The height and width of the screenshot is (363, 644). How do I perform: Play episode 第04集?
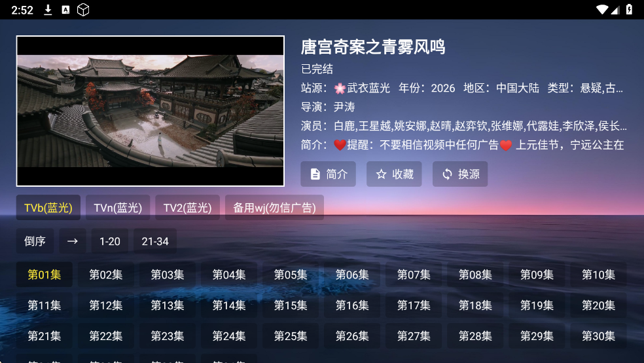coord(229,274)
